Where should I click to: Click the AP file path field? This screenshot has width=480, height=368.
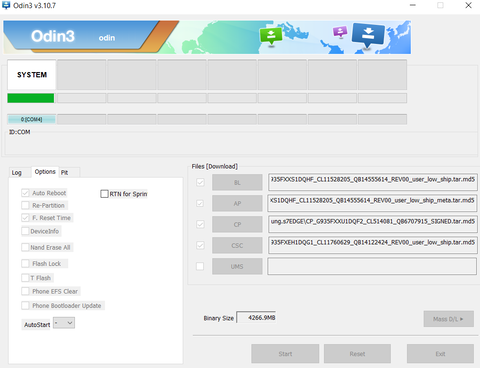coord(372,203)
